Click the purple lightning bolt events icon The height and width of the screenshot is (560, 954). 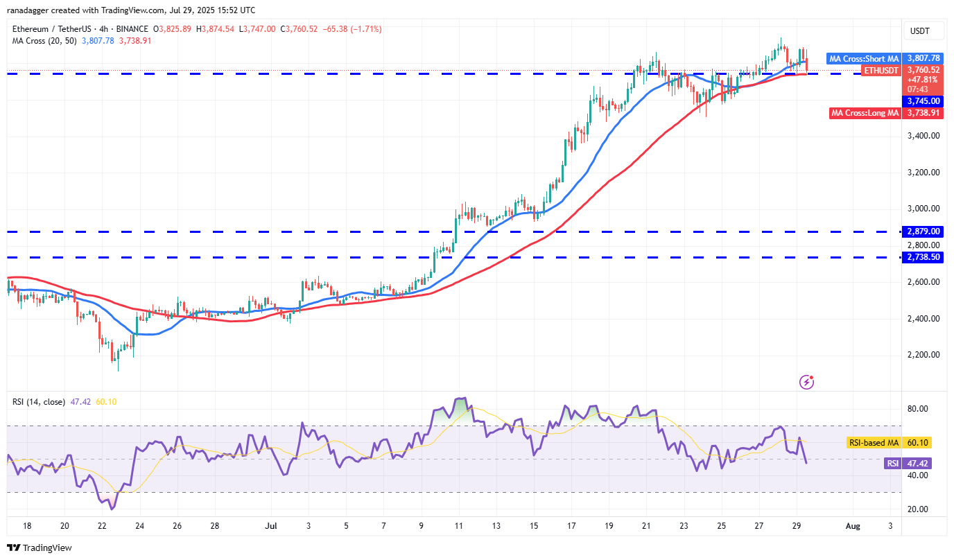[x=806, y=382]
